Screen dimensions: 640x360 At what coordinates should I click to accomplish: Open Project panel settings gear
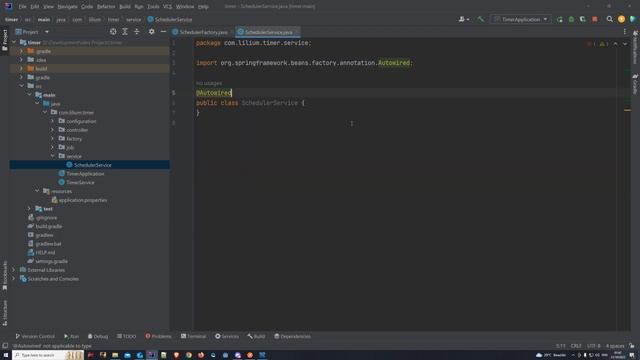tap(151, 31)
